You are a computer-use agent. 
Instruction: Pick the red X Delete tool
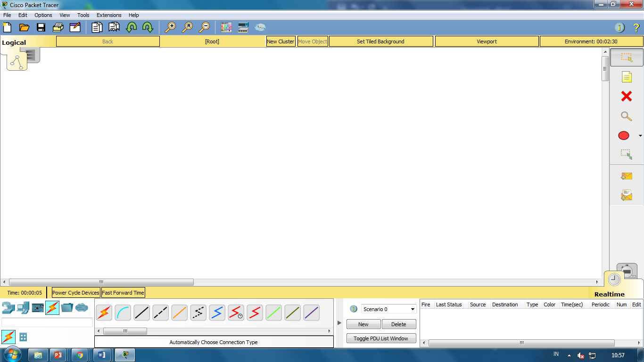click(x=627, y=96)
